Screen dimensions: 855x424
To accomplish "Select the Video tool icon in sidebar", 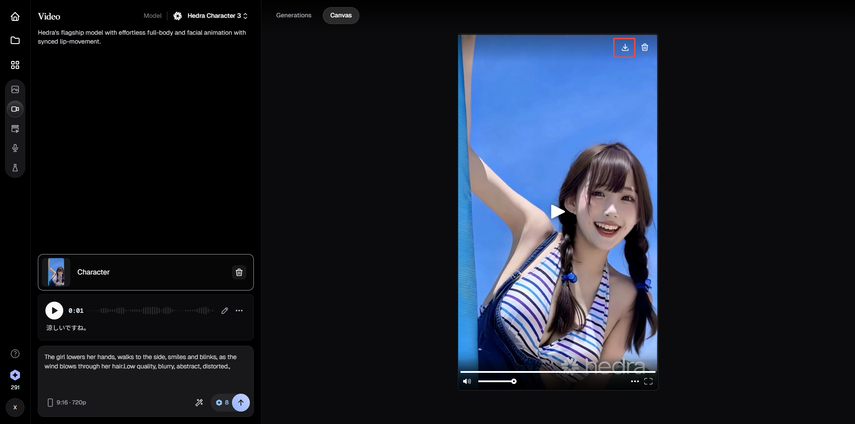I will coord(15,109).
